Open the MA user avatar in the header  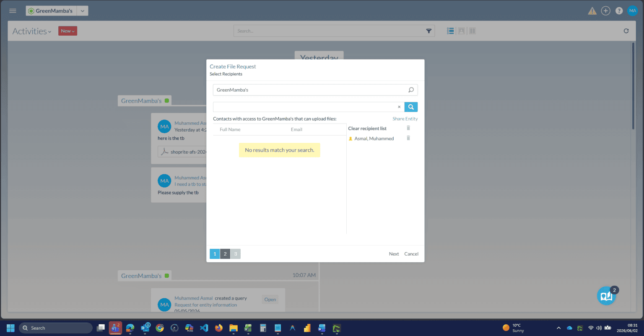pos(632,11)
